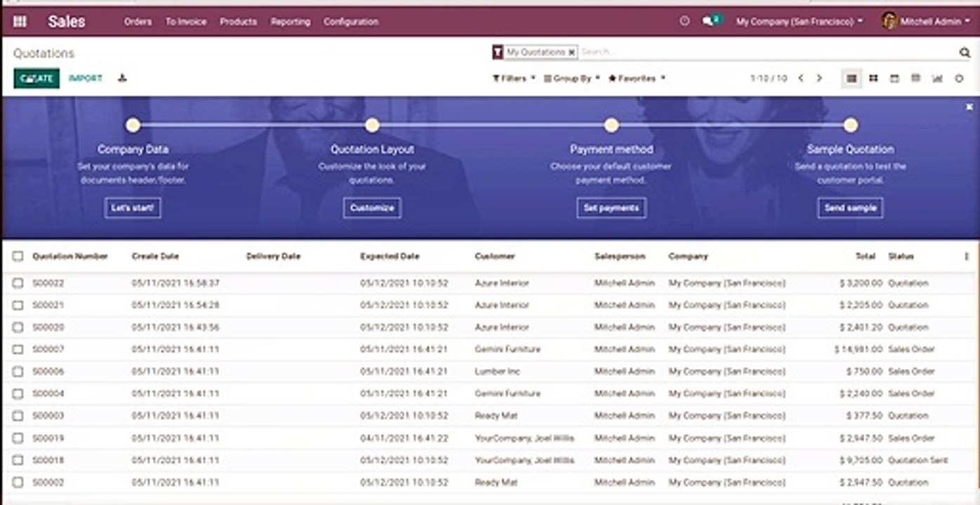Switch to list view icon
980x505 pixels.
pos(852,79)
